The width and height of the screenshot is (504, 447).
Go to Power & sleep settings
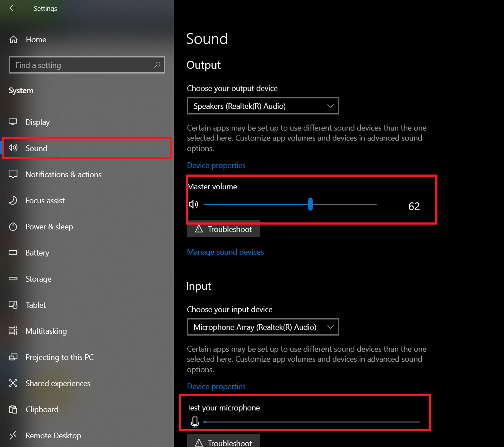click(49, 227)
